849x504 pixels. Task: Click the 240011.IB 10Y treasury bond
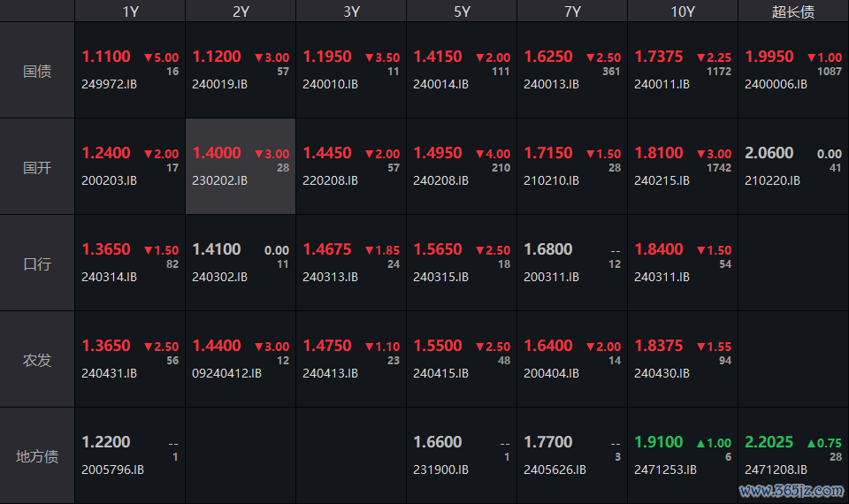pos(662,84)
